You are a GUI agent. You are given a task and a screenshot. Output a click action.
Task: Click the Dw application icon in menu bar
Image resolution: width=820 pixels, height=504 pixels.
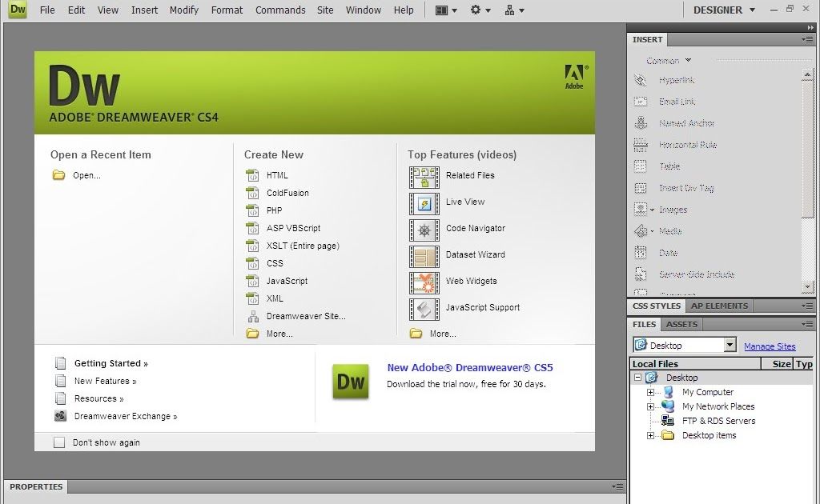[x=18, y=10]
